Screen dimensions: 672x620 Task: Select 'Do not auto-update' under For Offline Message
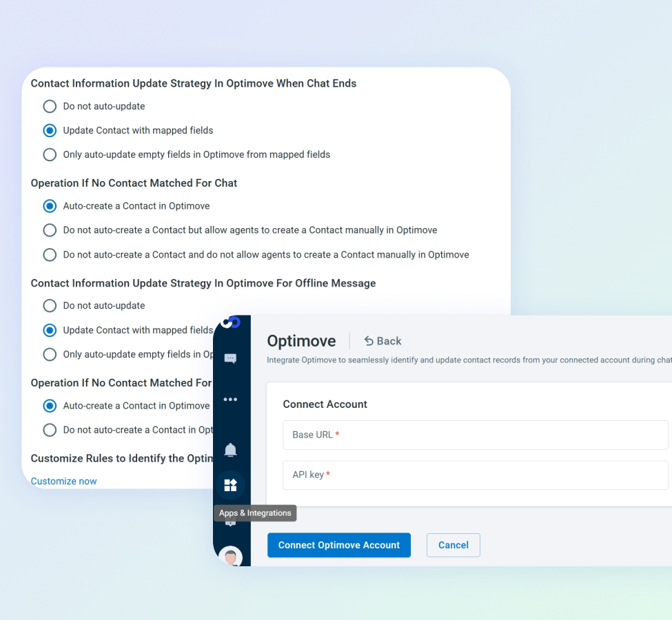click(x=50, y=305)
